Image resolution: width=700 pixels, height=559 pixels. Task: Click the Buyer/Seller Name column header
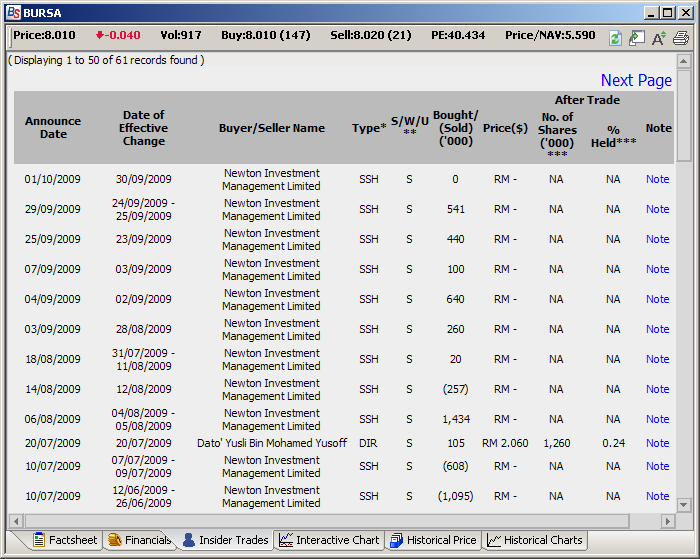point(271,128)
